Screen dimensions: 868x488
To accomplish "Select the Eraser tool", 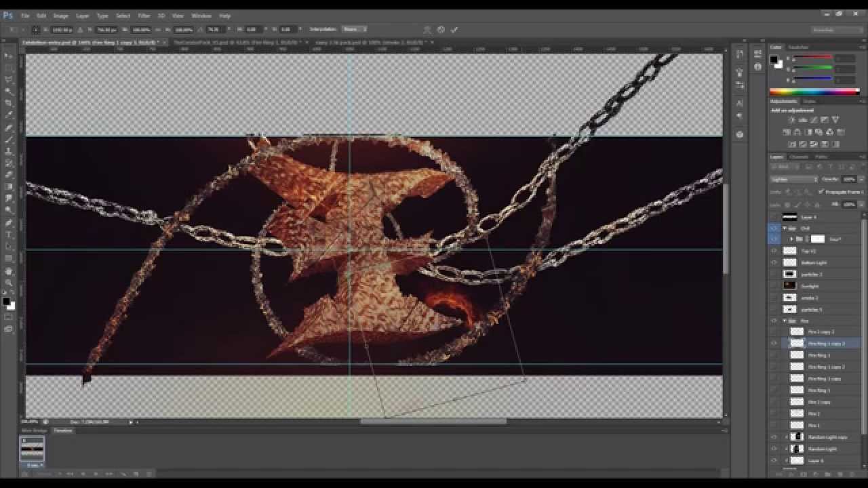I will click(x=9, y=175).
